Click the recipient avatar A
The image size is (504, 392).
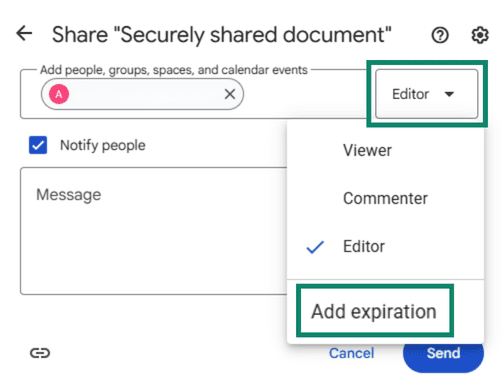59,94
